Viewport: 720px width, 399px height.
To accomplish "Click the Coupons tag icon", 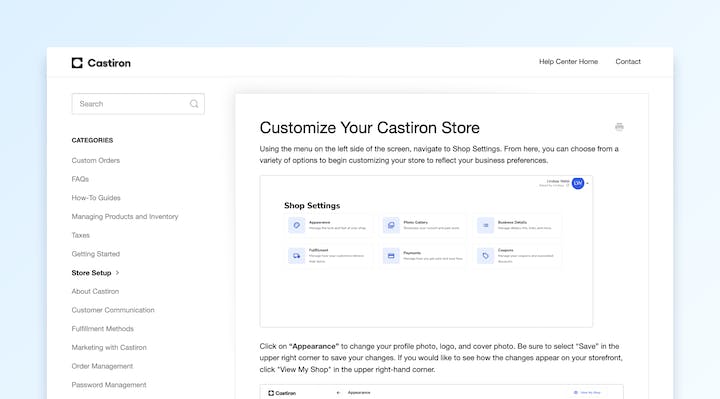I will click(x=485, y=256).
